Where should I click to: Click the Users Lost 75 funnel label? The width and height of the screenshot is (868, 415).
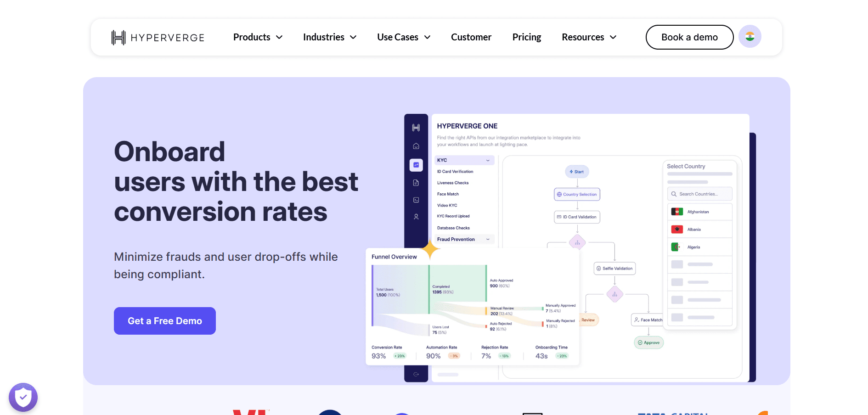click(x=440, y=330)
